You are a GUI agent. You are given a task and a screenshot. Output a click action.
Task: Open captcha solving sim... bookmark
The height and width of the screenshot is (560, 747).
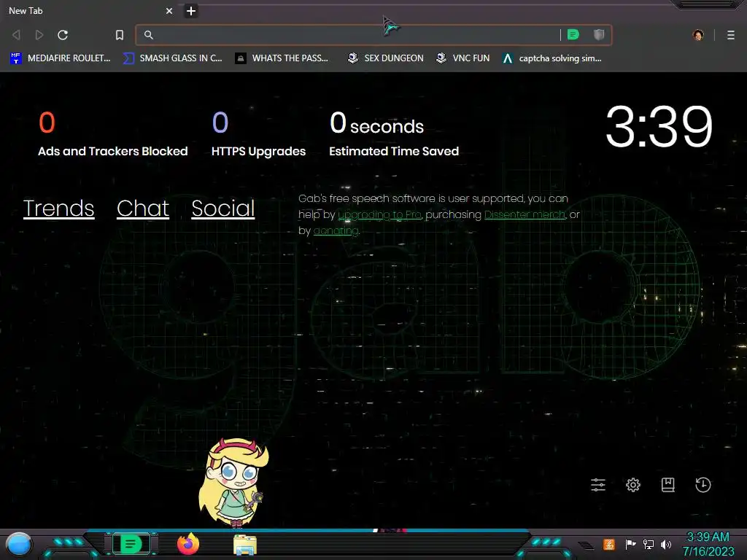pyautogui.click(x=551, y=58)
